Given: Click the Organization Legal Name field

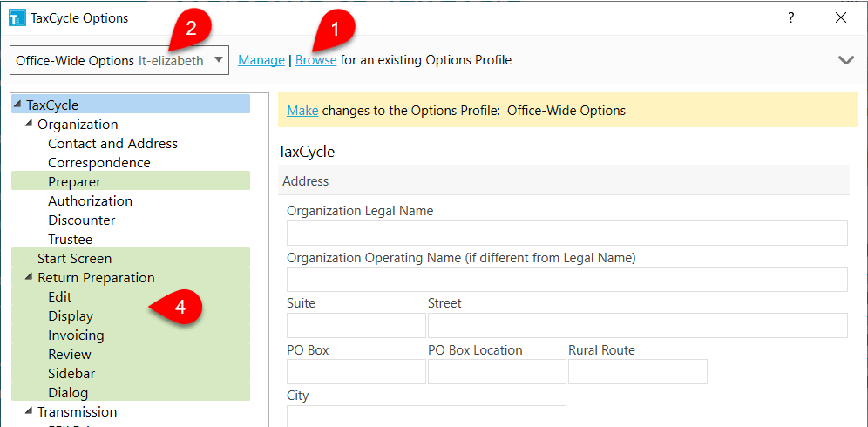Looking at the screenshot, I should pos(566,233).
